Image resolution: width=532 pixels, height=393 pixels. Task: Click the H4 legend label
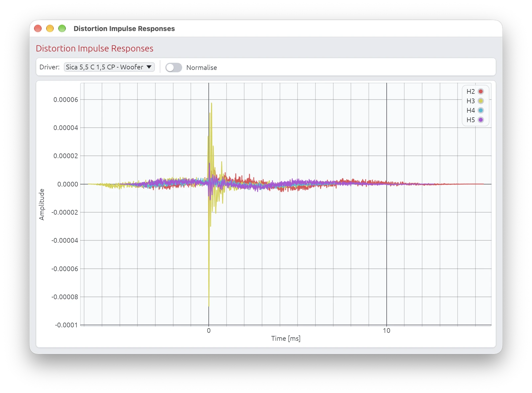point(470,110)
